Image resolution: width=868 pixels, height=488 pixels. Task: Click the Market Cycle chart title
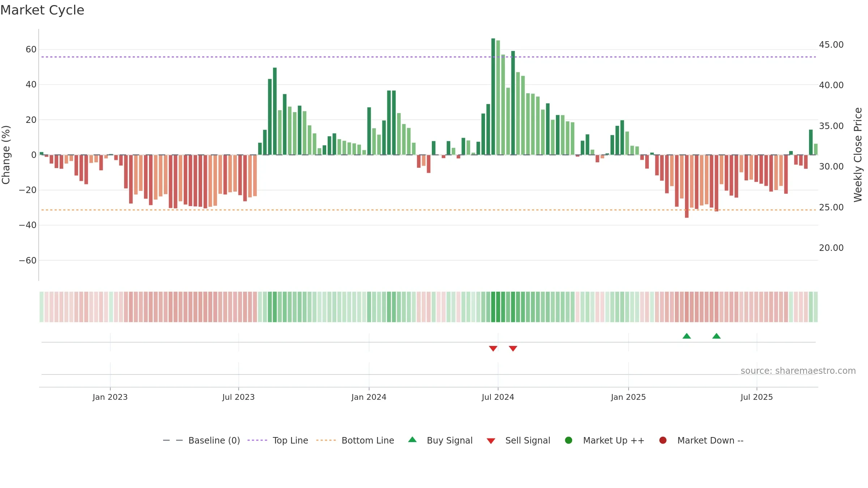click(x=42, y=10)
